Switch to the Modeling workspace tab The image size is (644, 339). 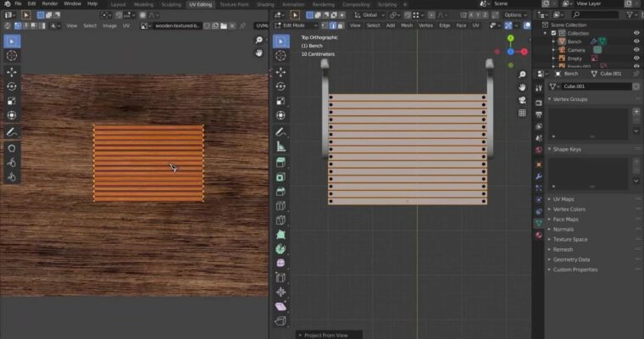pos(143,4)
